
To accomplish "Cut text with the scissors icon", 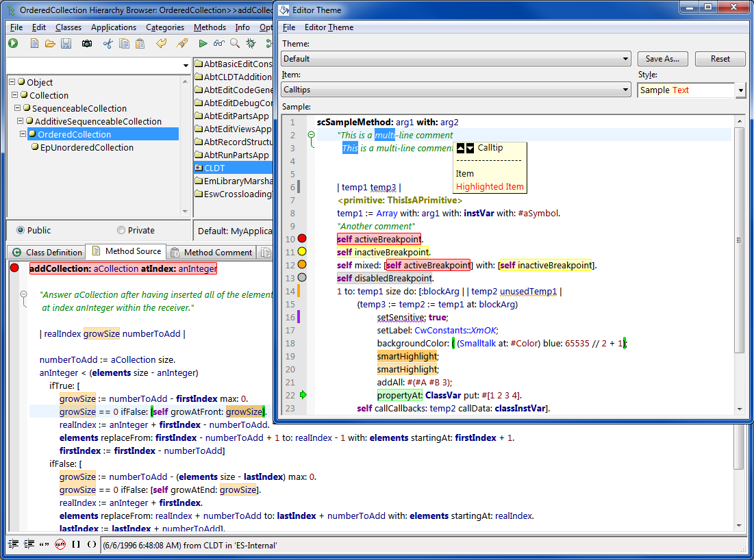I will (108, 43).
